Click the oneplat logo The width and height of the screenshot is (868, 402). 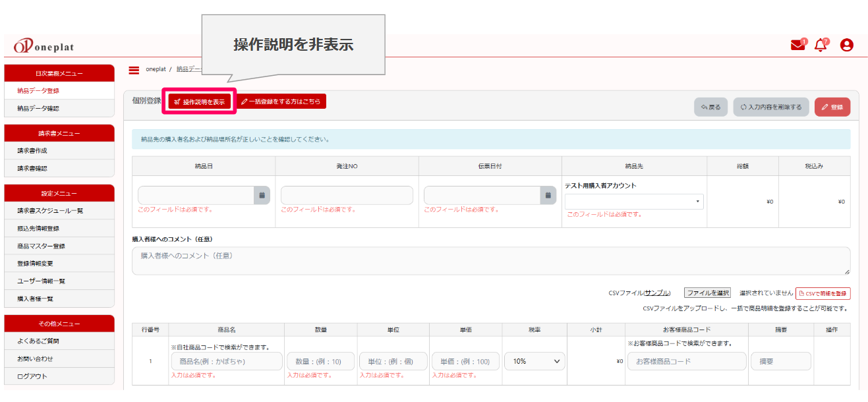coord(43,46)
